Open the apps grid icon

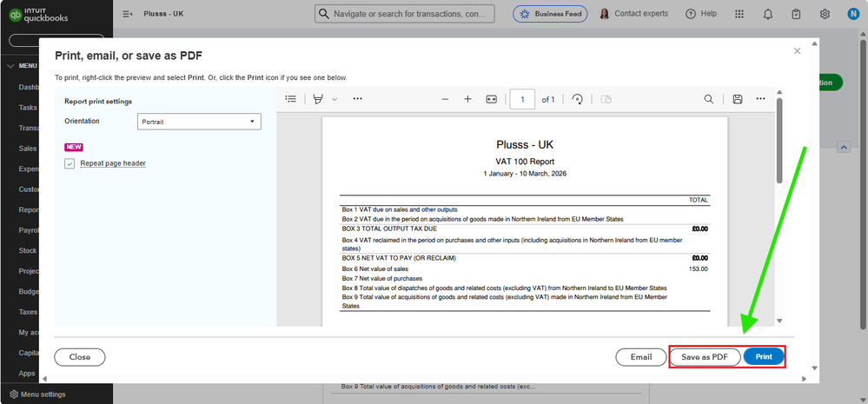click(x=739, y=15)
